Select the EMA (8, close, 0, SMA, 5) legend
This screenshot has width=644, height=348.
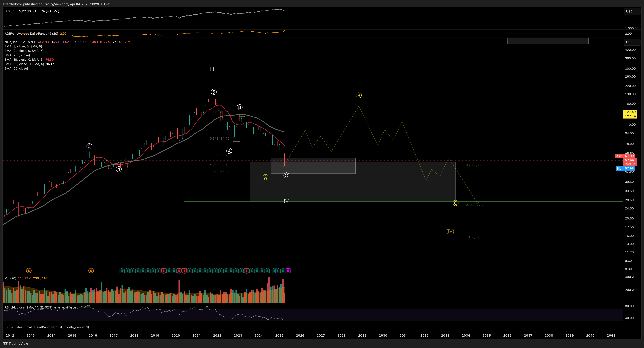(23, 46)
